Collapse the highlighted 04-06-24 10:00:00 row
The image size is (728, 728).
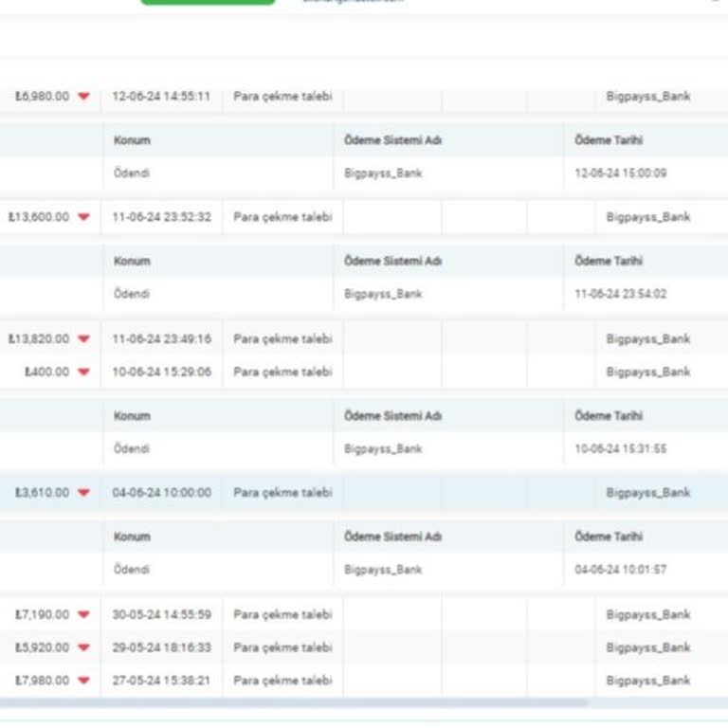(161, 493)
